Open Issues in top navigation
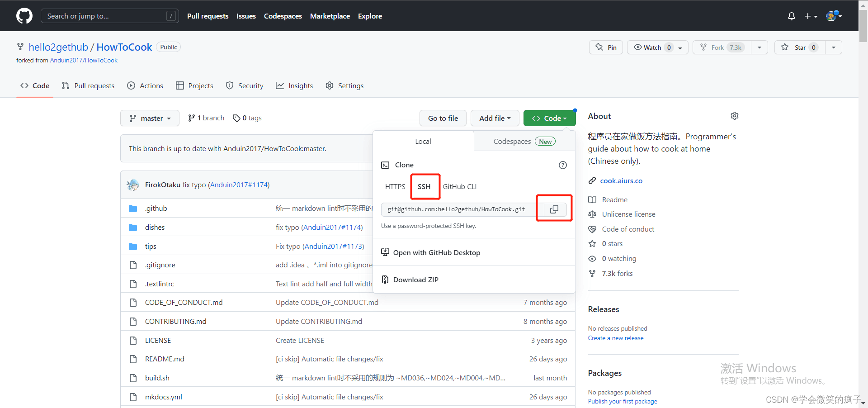The width and height of the screenshot is (868, 408). tap(246, 16)
